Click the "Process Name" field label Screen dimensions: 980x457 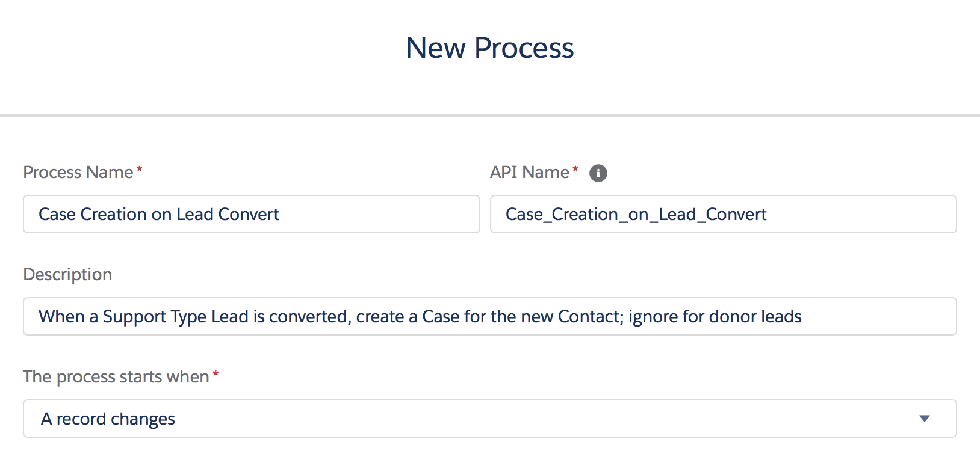point(78,173)
